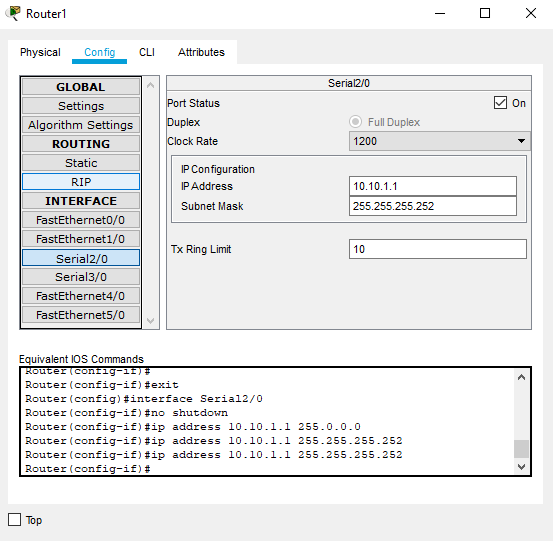The image size is (553, 541).
Task: Open the Physical tab
Action: pos(40,52)
